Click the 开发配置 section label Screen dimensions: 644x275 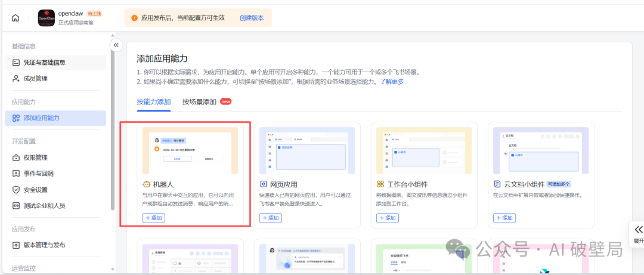tap(24, 141)
